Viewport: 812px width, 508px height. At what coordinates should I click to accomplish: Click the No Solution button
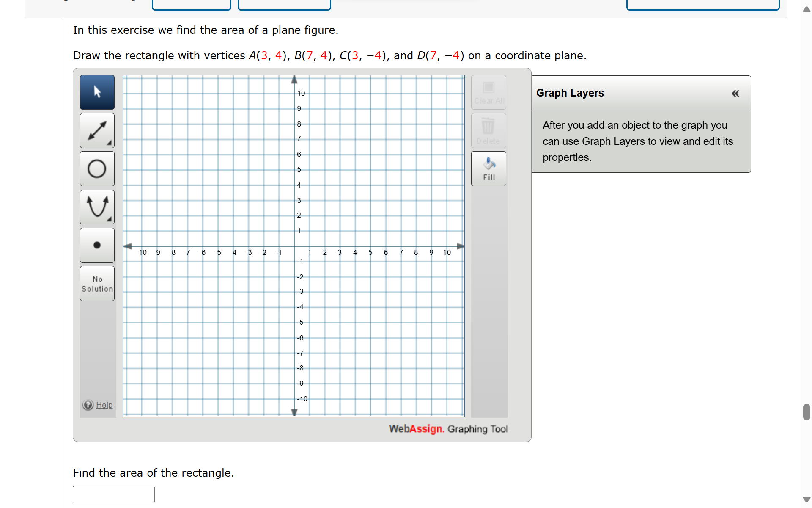click(97, 284)
